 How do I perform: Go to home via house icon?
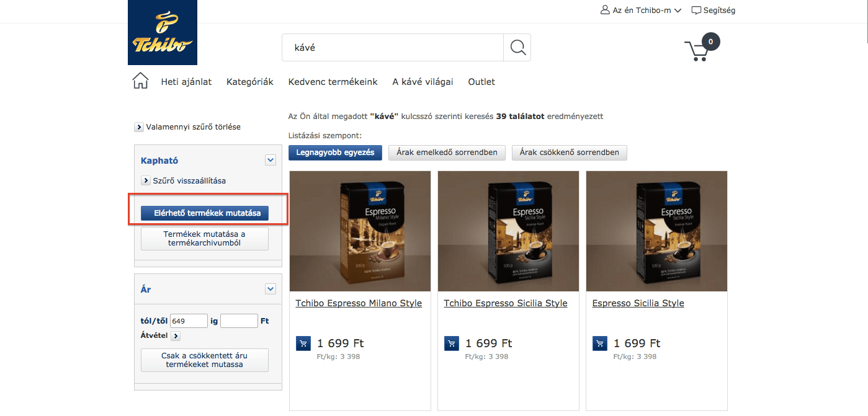click(141, 81)
